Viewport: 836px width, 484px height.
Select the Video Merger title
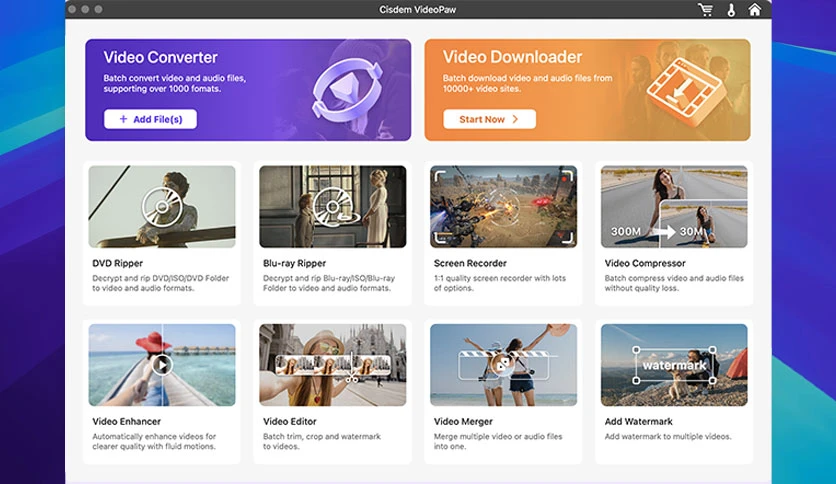click(x=463, y=422)
